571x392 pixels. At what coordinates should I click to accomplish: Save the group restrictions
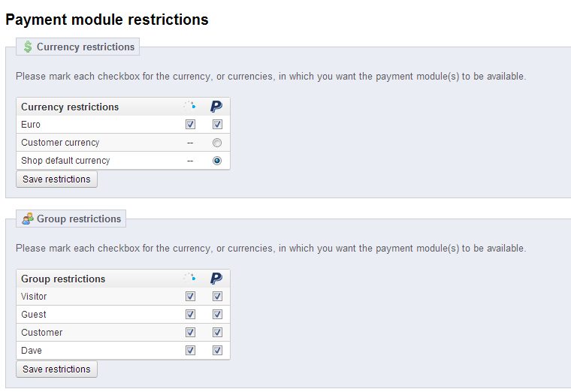[x=56, y=369]
